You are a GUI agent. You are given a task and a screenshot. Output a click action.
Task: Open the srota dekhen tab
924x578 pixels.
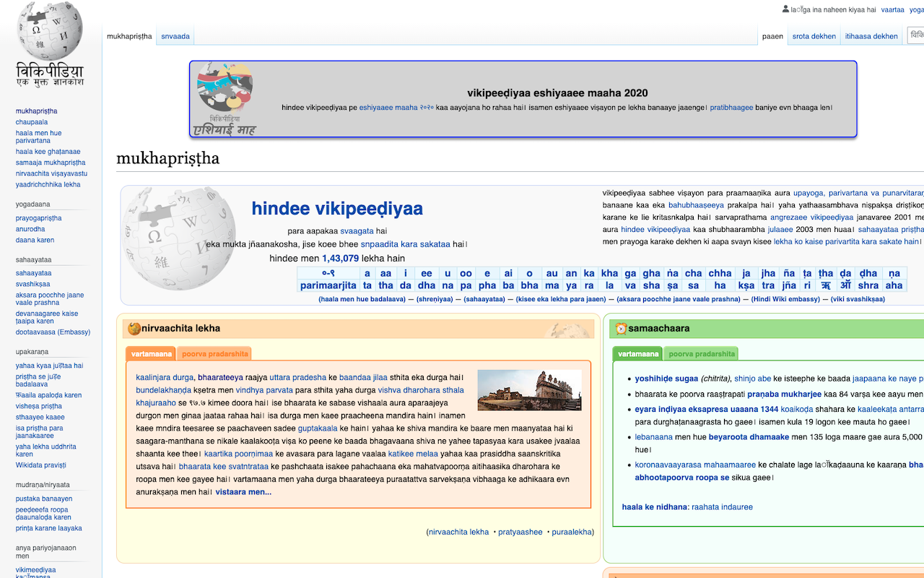pos(814,36)
